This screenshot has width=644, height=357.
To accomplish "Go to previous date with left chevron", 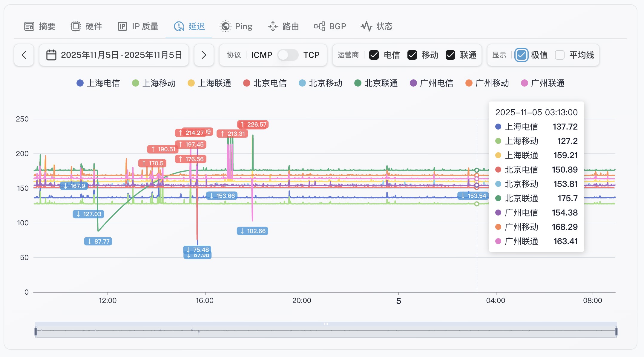I will click(x=24, y=55).
